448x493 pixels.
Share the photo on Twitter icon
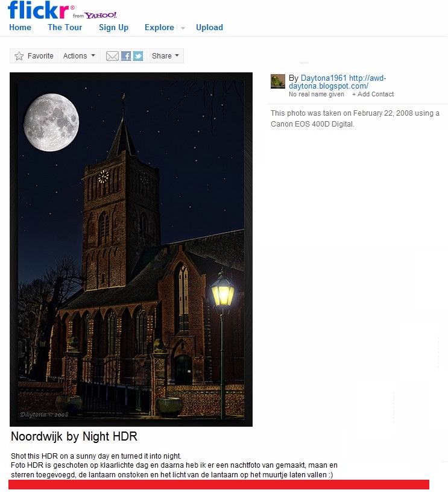(x=138, y=56)
